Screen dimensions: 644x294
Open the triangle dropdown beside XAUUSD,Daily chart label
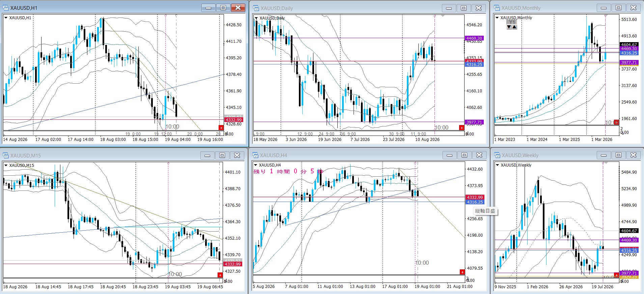click(256, 18)
